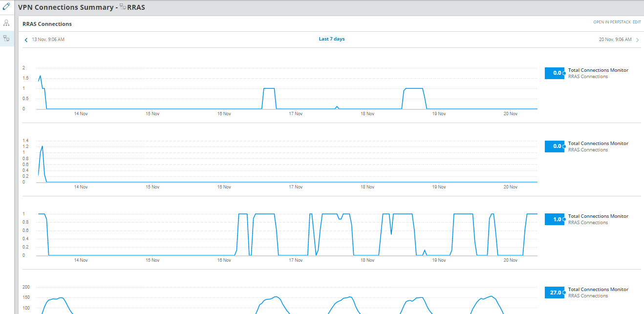Click the 20 Nov, 9:06 AM end date

click(615, 40)
